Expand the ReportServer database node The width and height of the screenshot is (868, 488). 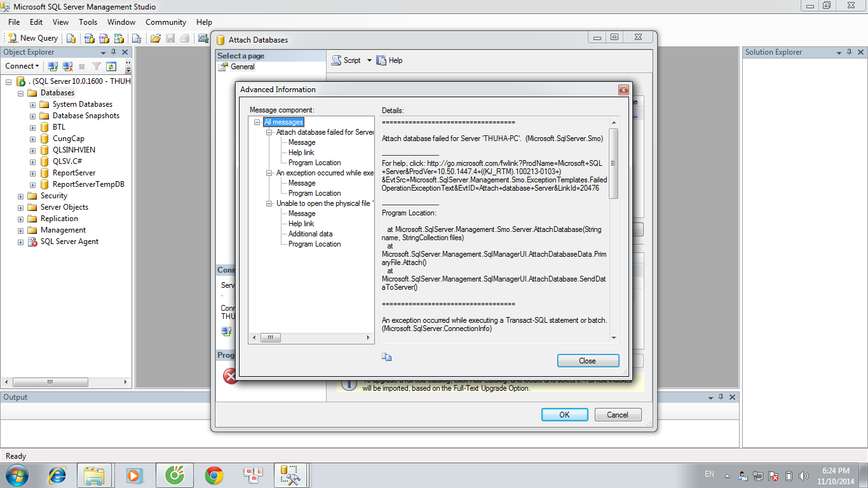[x=31, y=173]
